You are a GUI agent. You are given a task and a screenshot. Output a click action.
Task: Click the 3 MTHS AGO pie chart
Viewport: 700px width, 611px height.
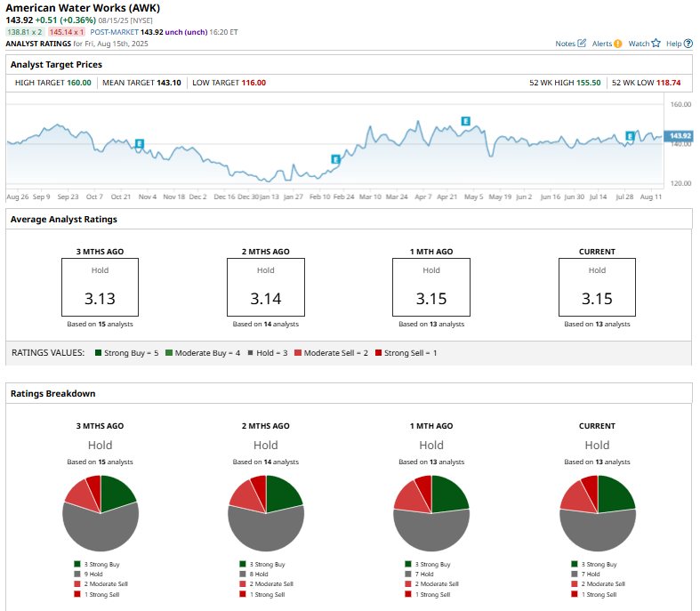[x=101, y=513]
